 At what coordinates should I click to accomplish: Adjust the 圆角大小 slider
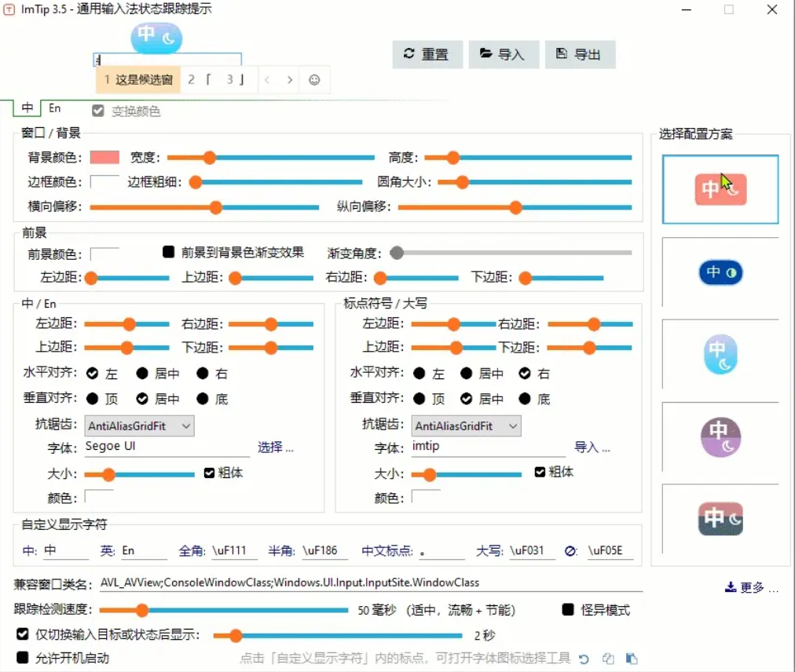(534, 182)
